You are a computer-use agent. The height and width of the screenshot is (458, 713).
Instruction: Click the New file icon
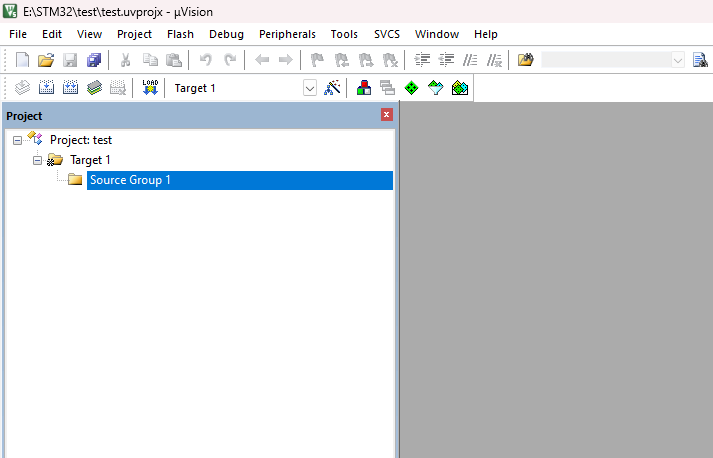pos(22,60)
